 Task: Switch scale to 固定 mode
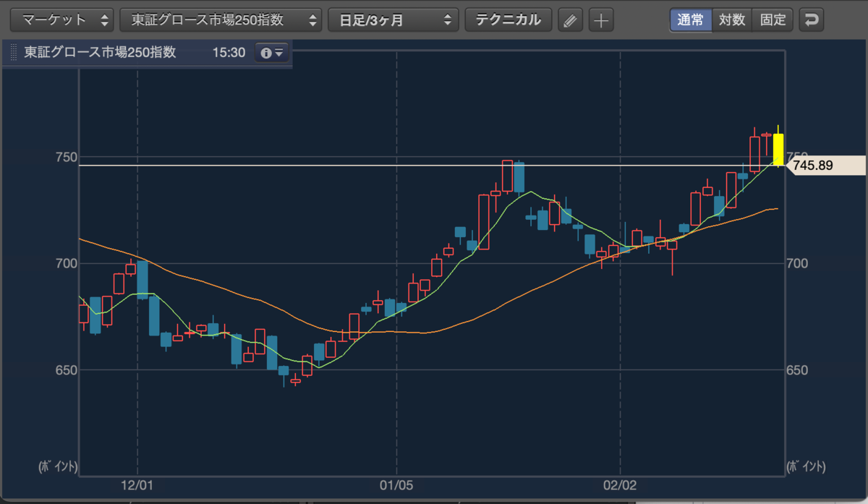coord(773,20)
